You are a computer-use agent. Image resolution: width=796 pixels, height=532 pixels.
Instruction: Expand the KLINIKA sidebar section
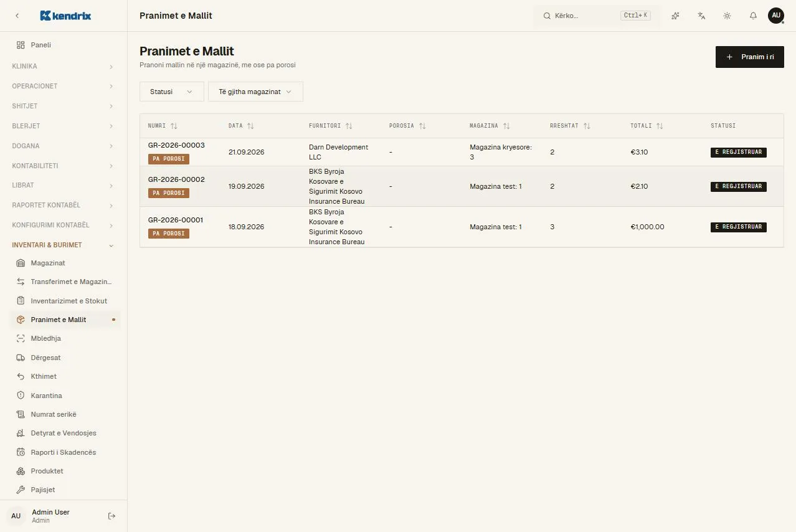click(x=63, y=66)
